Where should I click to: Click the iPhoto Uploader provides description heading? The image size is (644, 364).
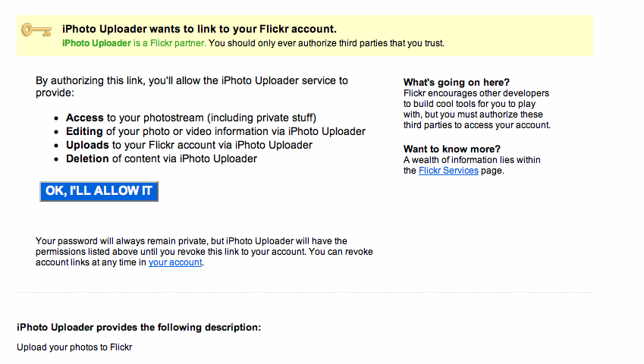click(139, 328)
